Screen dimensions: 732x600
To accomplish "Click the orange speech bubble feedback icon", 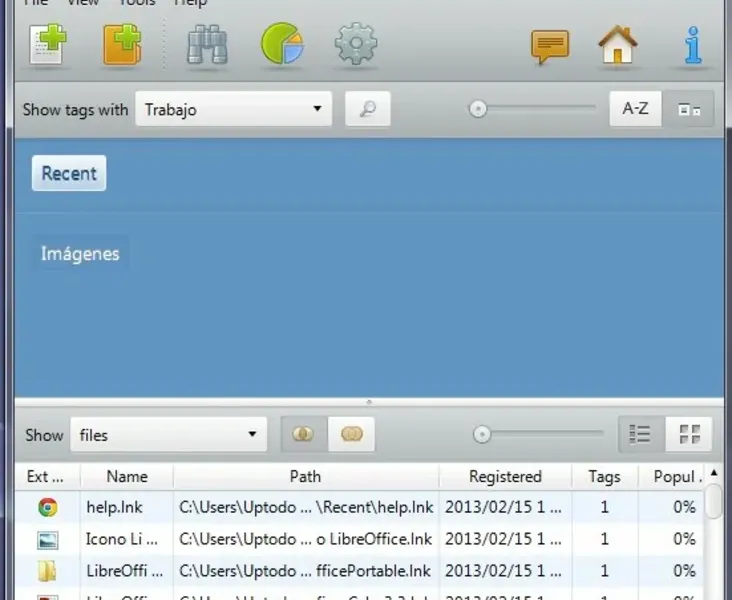I will tap(550, 46).
